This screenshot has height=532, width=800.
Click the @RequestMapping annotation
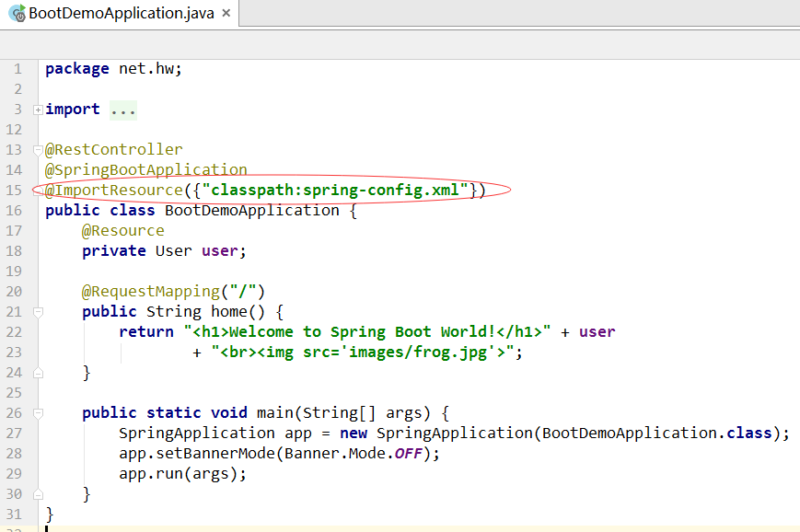click(150, 291)
